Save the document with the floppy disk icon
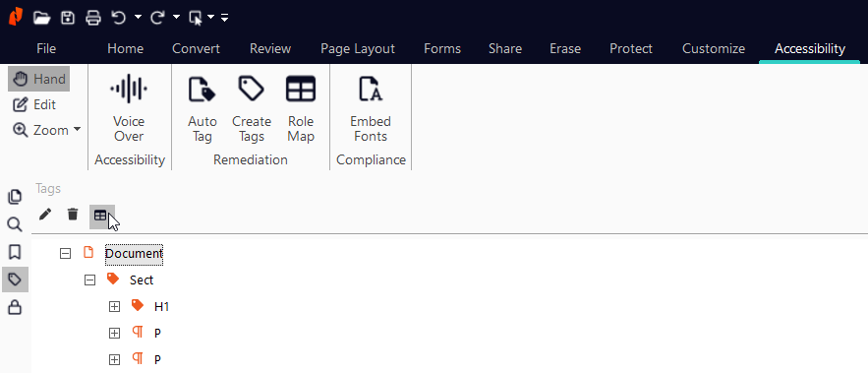The image size is (868, 373). [x=68, y=18]
